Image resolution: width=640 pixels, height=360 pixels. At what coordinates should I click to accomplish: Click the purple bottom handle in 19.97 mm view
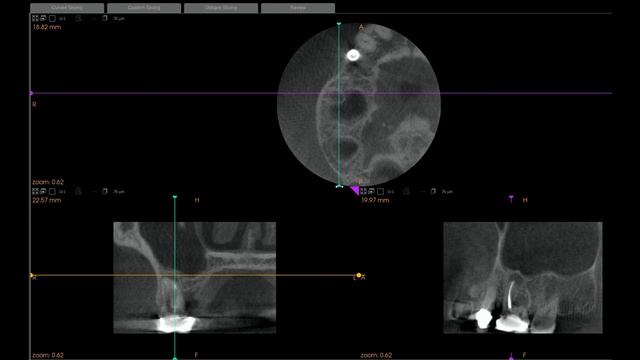[x=511, y=357]
